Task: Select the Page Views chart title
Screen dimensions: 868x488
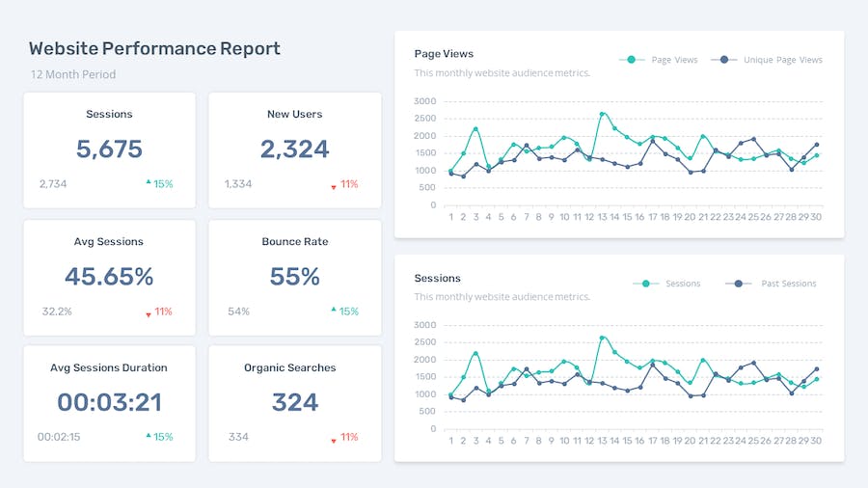Action: (444, 54)
